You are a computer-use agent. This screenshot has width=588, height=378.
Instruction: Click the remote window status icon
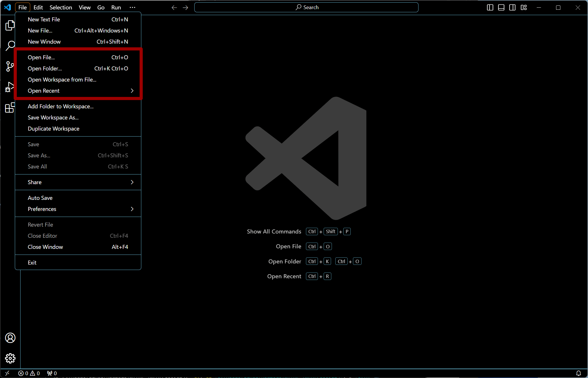[x=7, y=373]
